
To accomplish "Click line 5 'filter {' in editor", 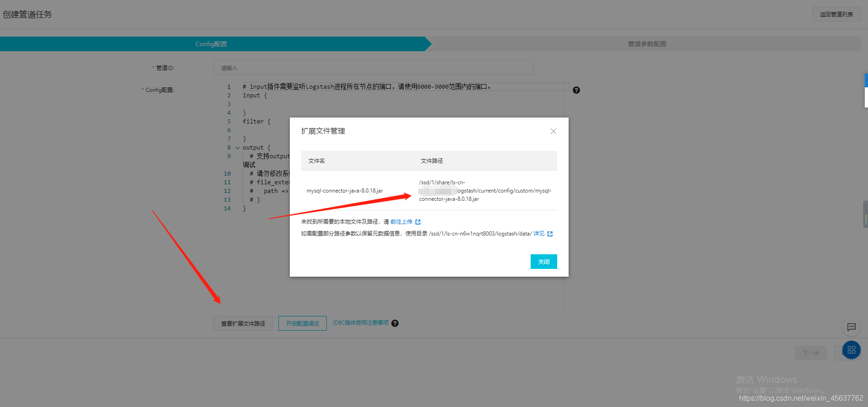I will click(256, 122).
